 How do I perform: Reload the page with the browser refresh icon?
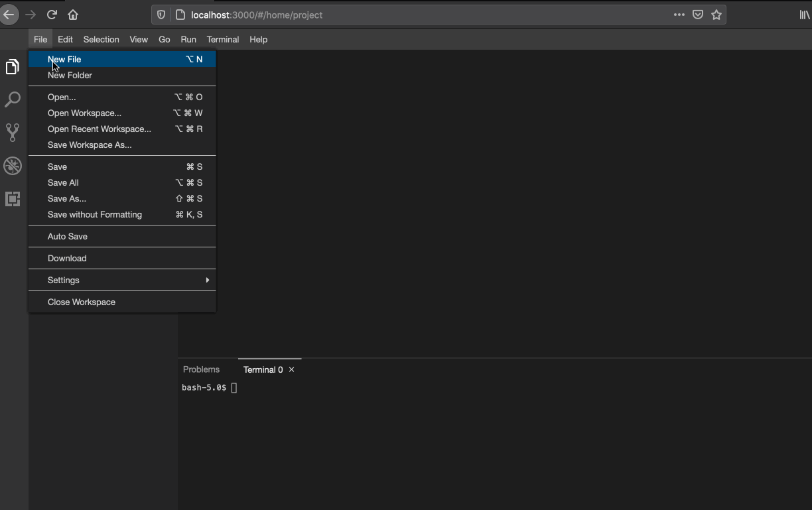click(52, 15)
